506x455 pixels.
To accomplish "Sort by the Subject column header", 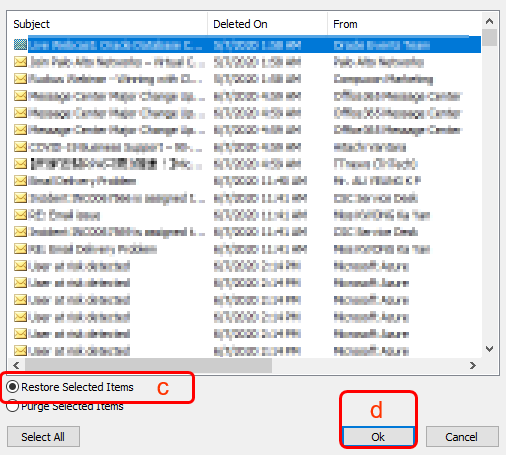I will [x=107, y=24].
